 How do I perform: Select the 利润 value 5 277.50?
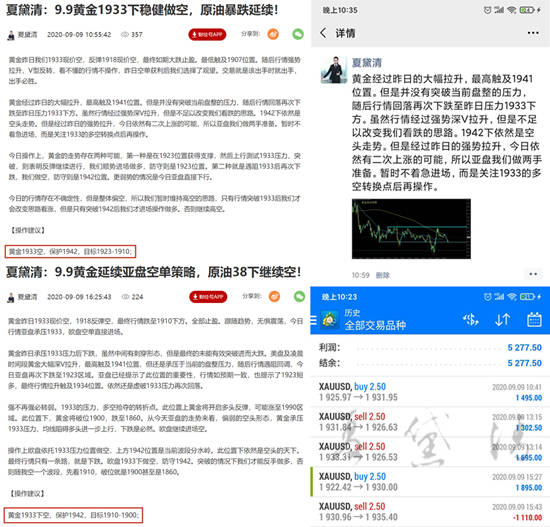524,347
